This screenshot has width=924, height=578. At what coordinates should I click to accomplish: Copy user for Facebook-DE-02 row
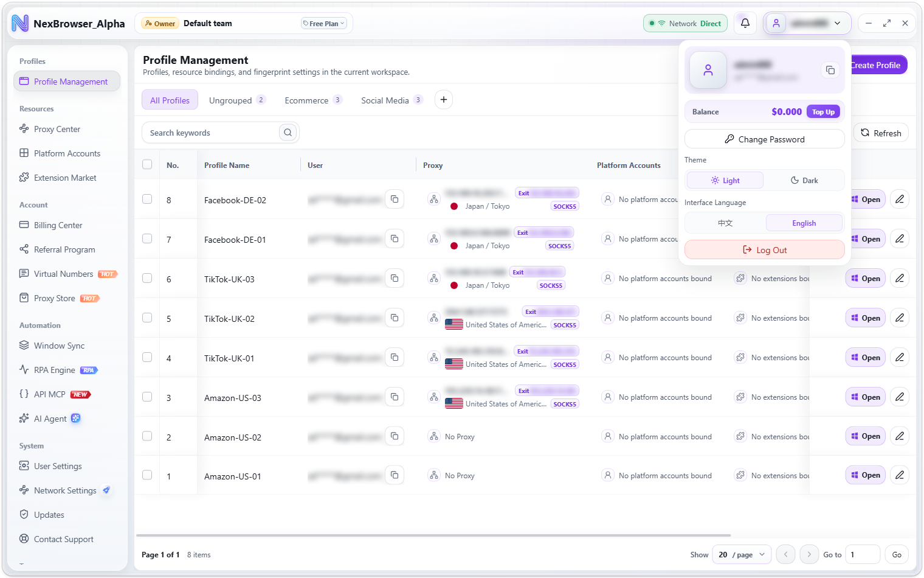(x=395, y=200)
